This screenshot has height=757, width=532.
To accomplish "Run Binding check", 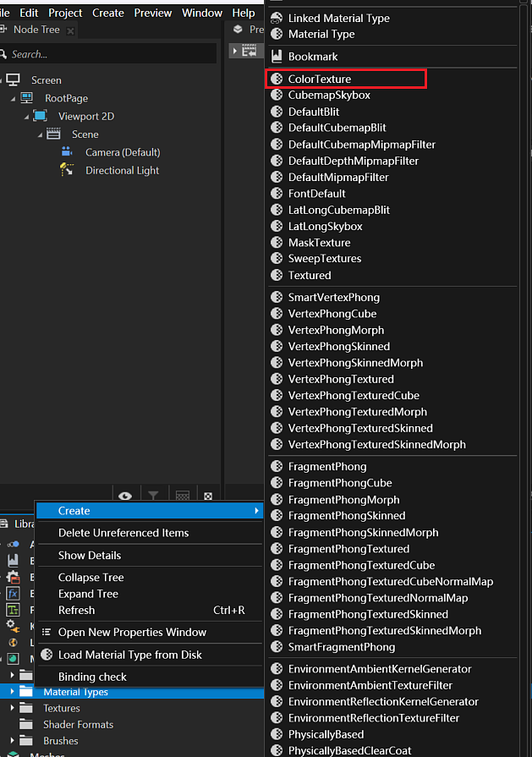I will tap(92, 677).
